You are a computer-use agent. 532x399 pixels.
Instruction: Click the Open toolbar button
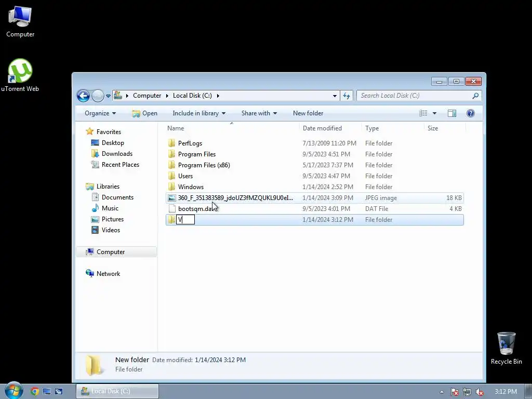point(145,113)
